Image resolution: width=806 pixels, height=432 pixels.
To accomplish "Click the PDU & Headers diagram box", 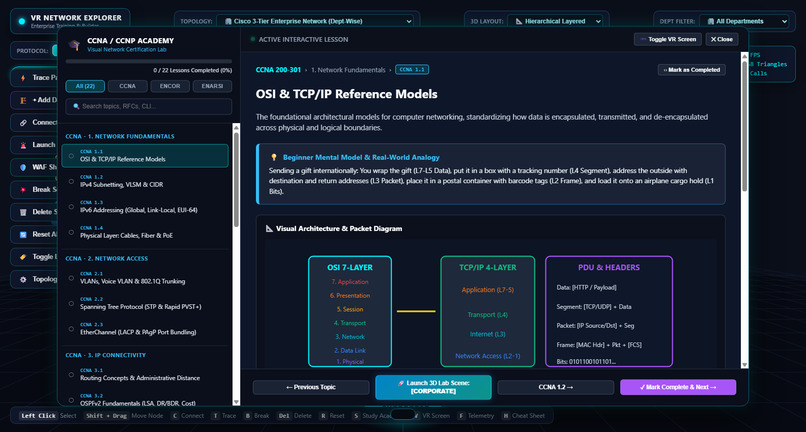I will 609,311.
